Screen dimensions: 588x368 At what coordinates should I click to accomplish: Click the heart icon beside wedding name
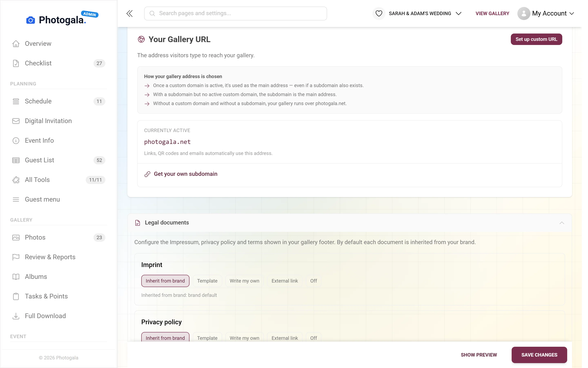click(x=379, y=13)
